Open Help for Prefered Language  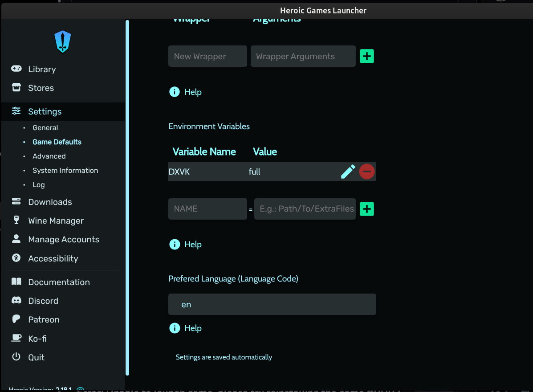(x=193, y=328)
